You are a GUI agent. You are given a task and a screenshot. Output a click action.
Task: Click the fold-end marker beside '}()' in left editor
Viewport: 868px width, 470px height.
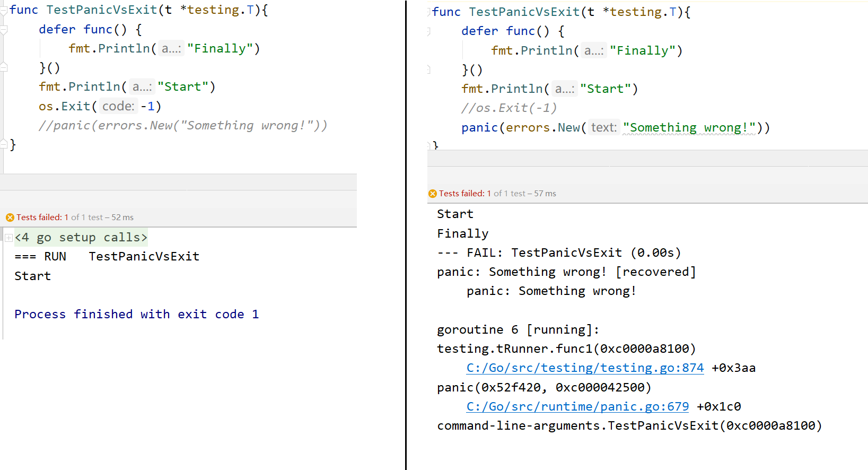click(x=4, y=68)
